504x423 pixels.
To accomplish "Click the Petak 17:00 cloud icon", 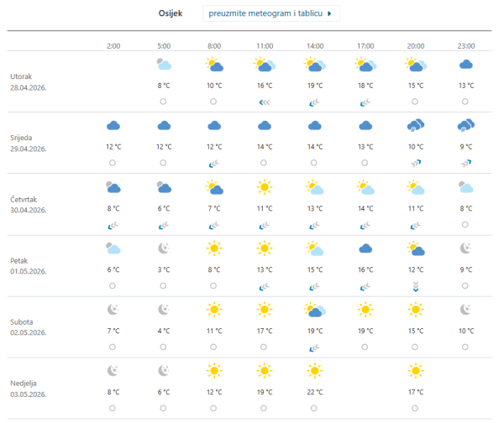I will coord(365,248).
